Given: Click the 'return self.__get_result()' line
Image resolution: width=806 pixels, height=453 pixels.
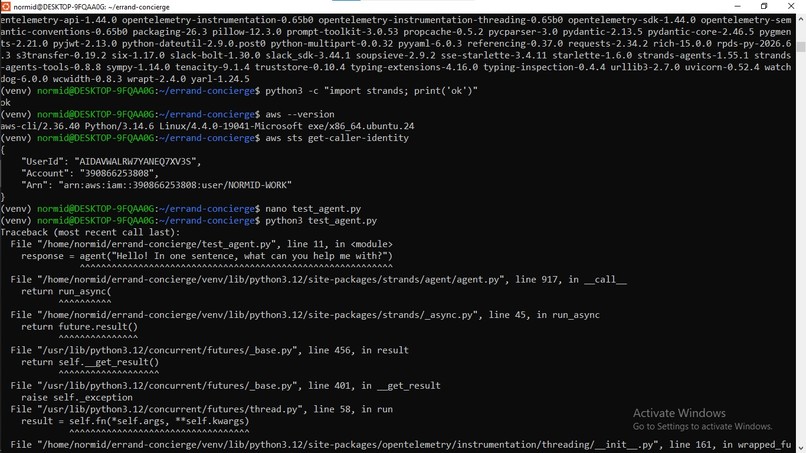Looking at the screenshot, I should [x=90, y=362].
